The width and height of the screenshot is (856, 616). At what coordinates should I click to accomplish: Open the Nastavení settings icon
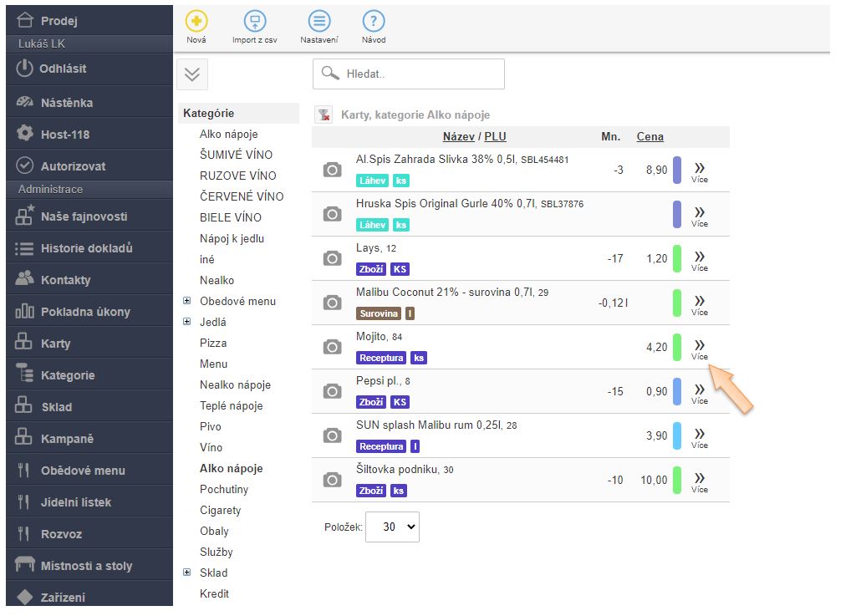318,23
